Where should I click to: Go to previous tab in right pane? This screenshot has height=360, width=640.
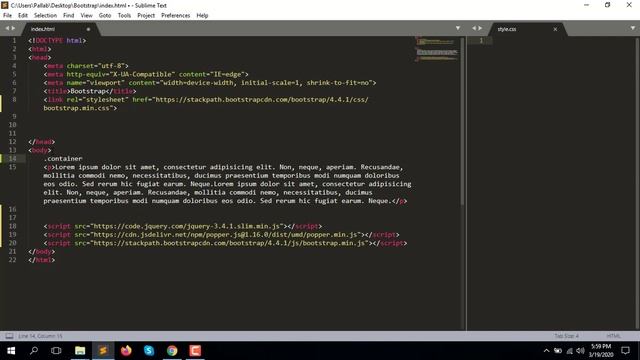[474, 28]
